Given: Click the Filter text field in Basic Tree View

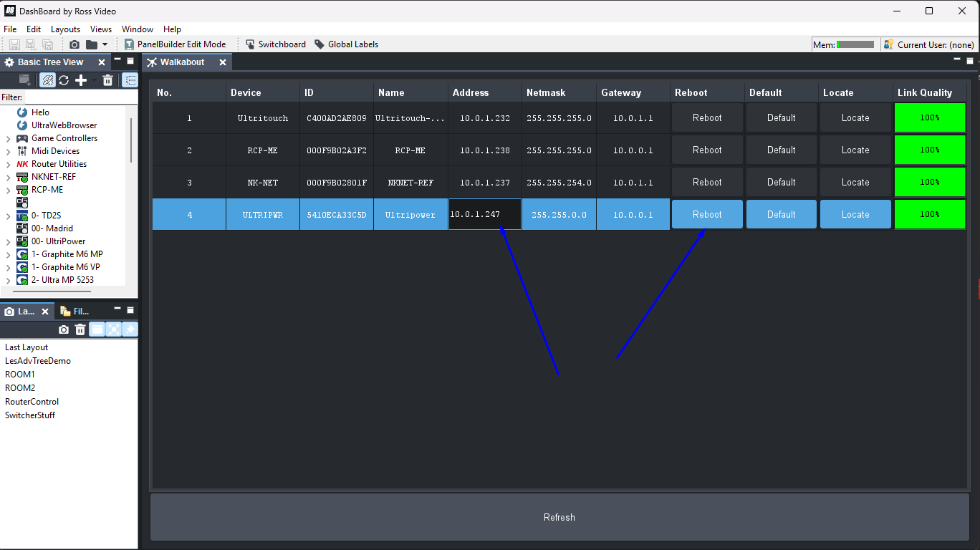Looking at the screenshot, I should [80, 97].
